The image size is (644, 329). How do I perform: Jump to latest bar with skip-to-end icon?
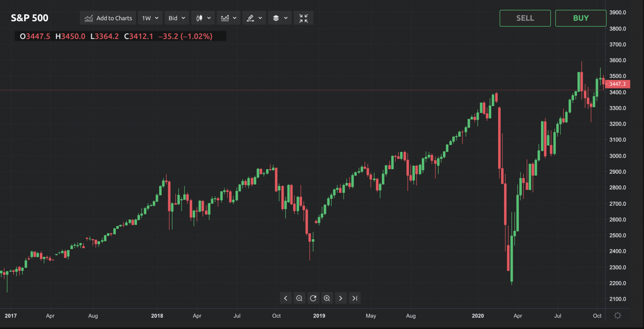pos(354,298)
